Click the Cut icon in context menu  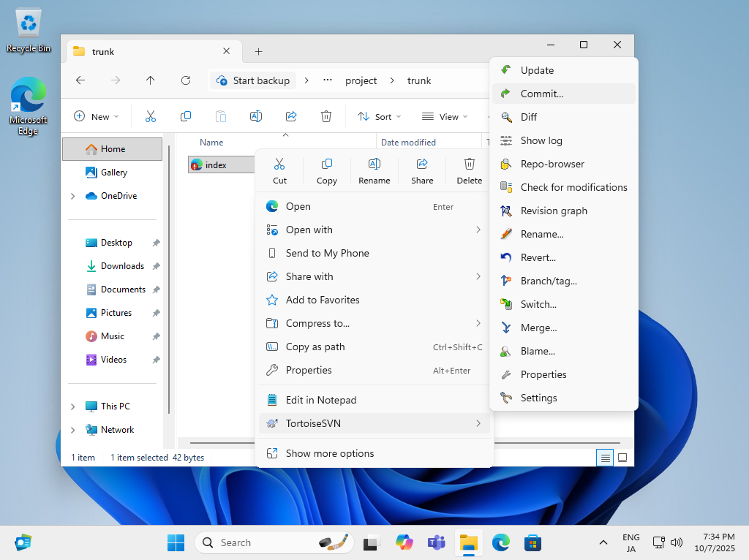[279, 164]
